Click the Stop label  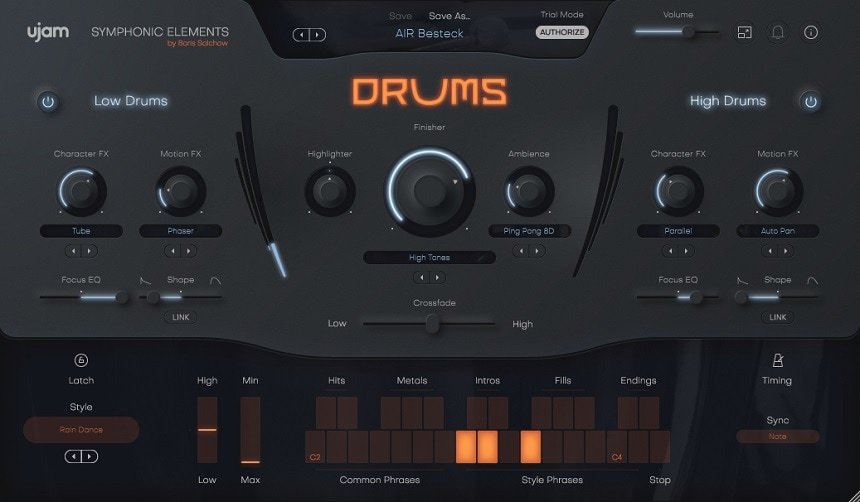tap(660, 480)
